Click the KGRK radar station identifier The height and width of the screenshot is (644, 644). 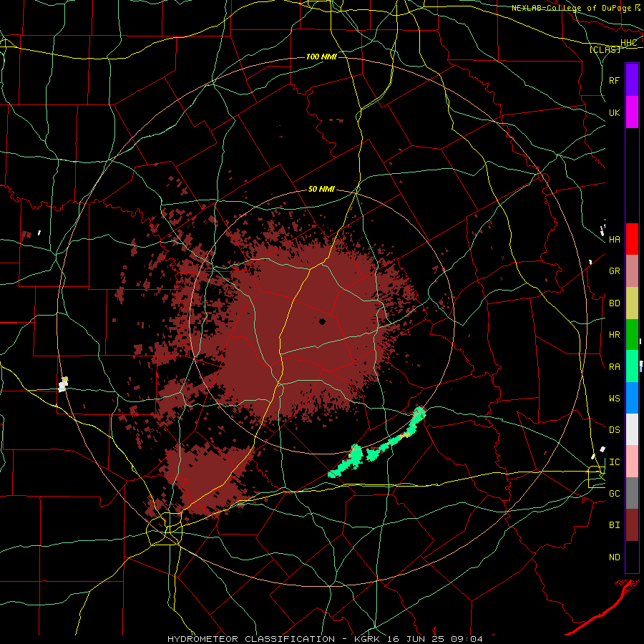click(x=368, y=639)
